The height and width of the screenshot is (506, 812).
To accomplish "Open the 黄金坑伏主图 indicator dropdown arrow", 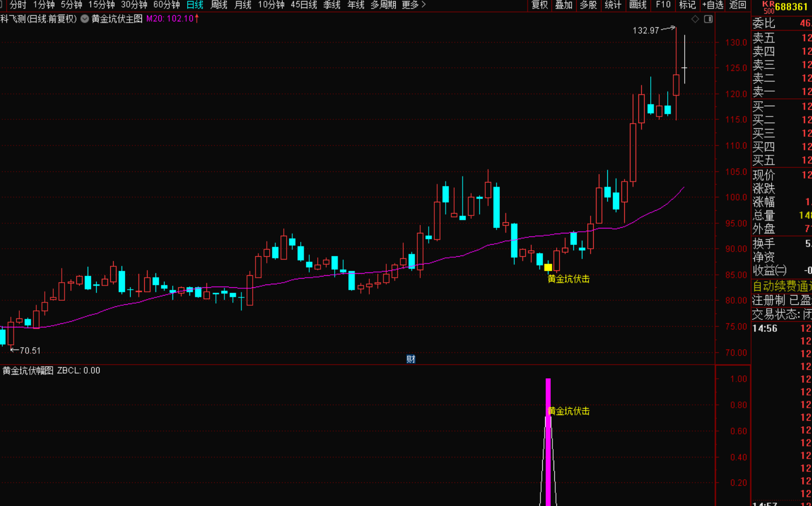I will [85, 19].
